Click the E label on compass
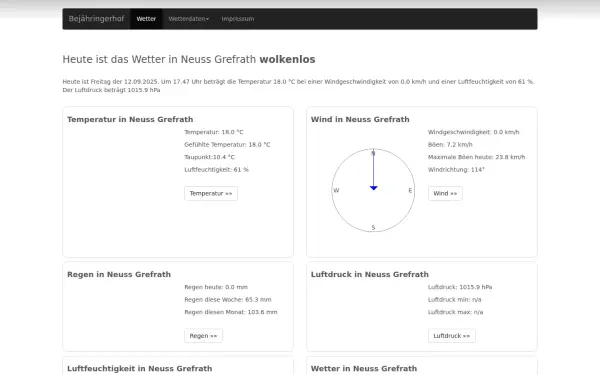This screenshot has width=600, height=375. 410,191
